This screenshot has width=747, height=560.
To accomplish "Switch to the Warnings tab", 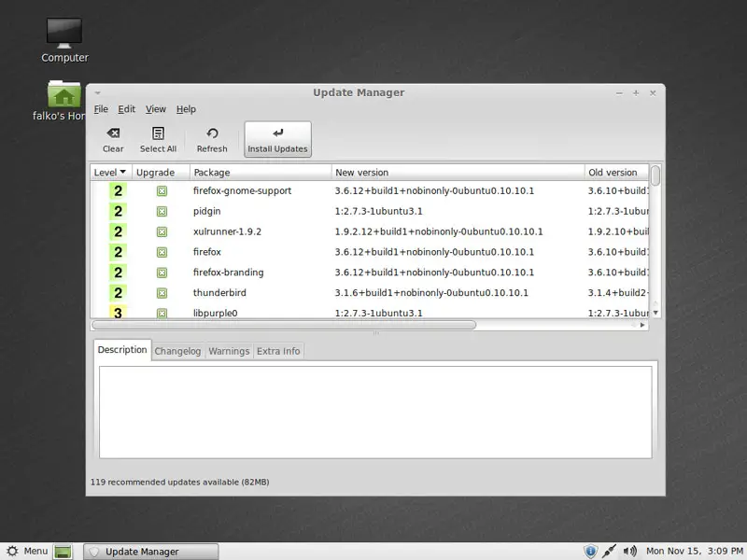I will 229,352.
